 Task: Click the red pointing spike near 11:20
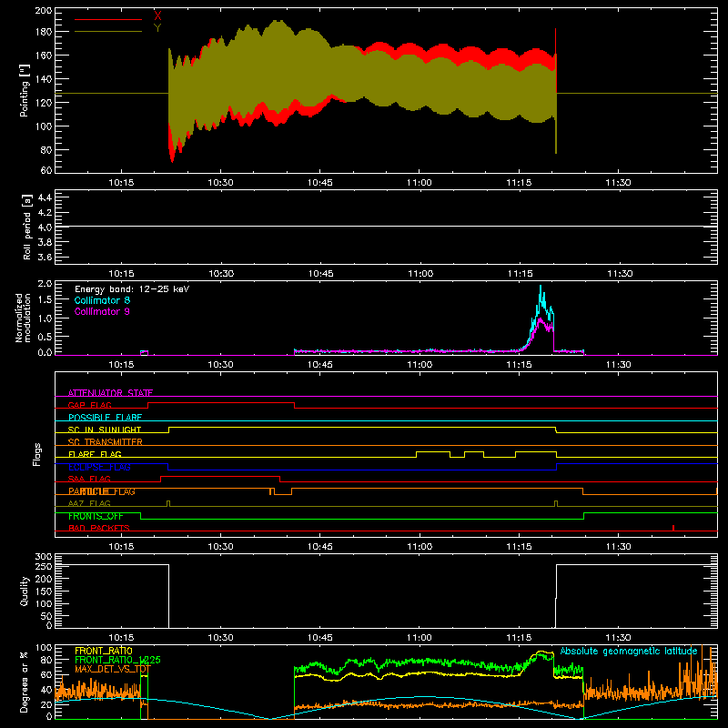pyautogui.click(x=556, y=41)
